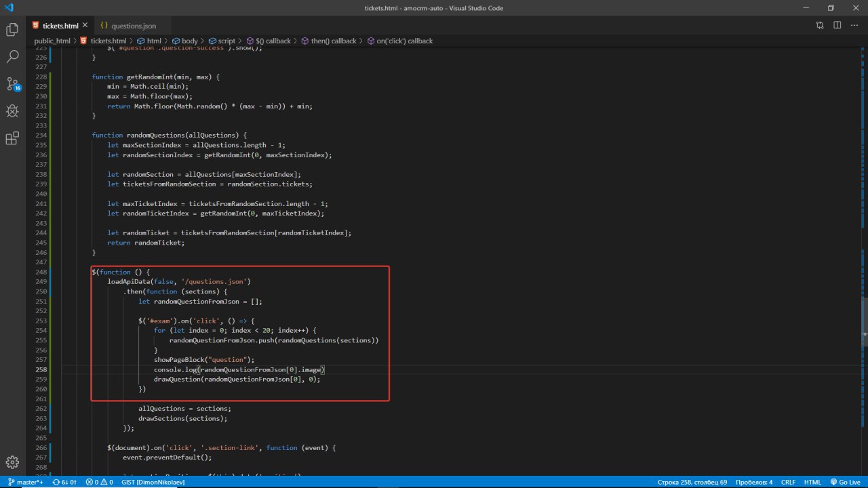Click public_html folder in breadcrumbs
Screen dimensions: 868x488
point(52,41)
